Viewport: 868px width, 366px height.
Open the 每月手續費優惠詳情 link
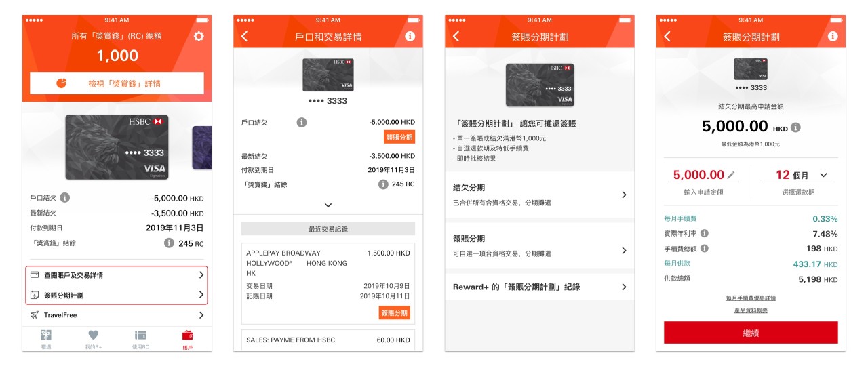pos(751,298)
